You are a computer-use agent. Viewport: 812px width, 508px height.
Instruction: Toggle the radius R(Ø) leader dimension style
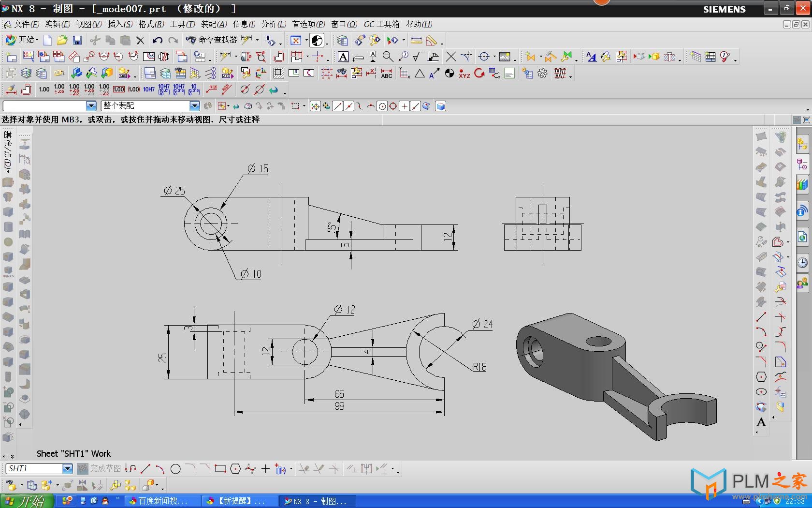coord(212,89)
